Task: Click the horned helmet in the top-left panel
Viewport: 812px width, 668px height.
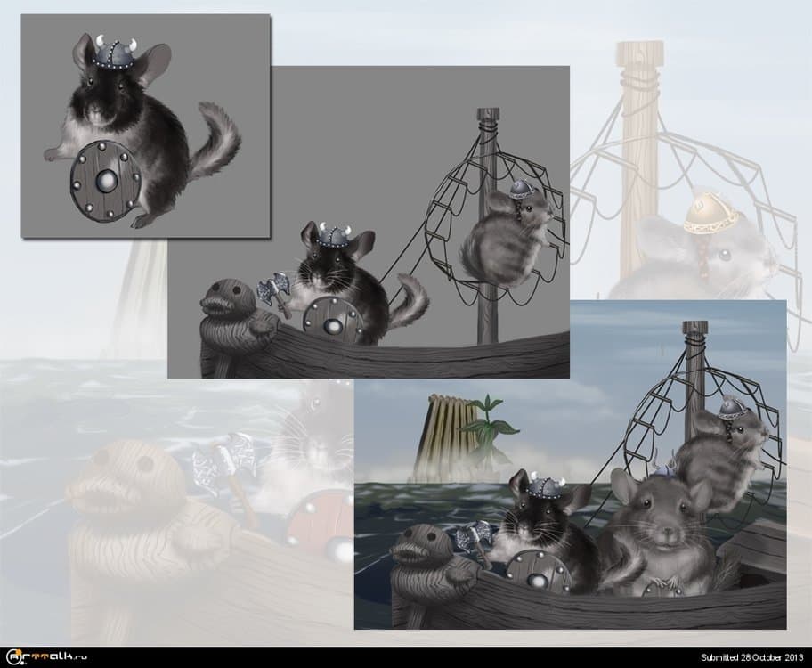Action: (x=115, y=53)
